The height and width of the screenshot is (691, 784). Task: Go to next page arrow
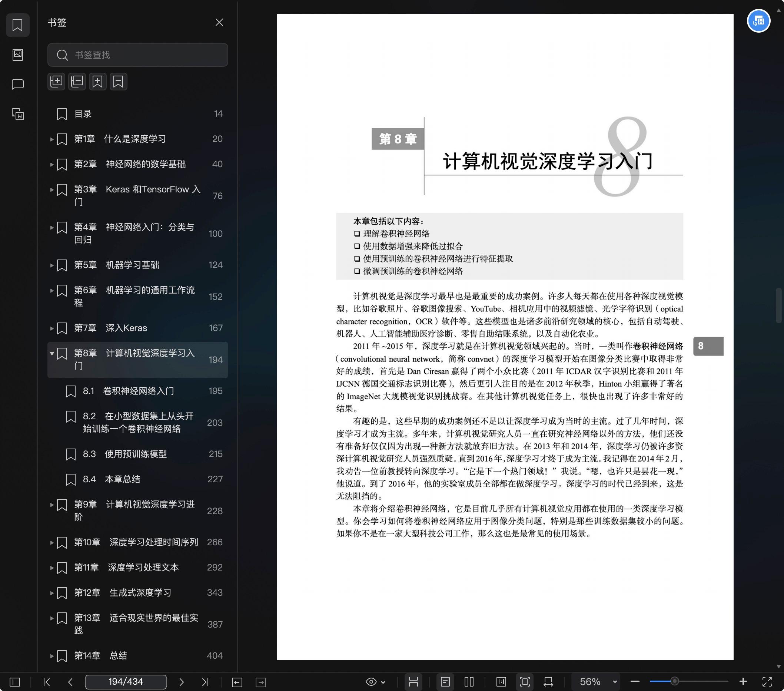coord(182,682)
